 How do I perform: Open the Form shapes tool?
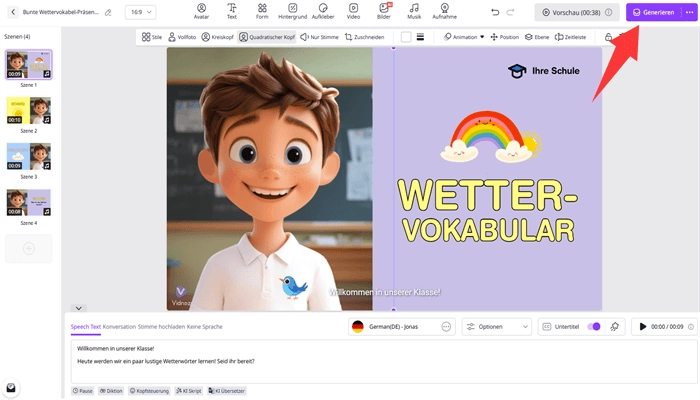pyautogui.click(x=262, y=11)
